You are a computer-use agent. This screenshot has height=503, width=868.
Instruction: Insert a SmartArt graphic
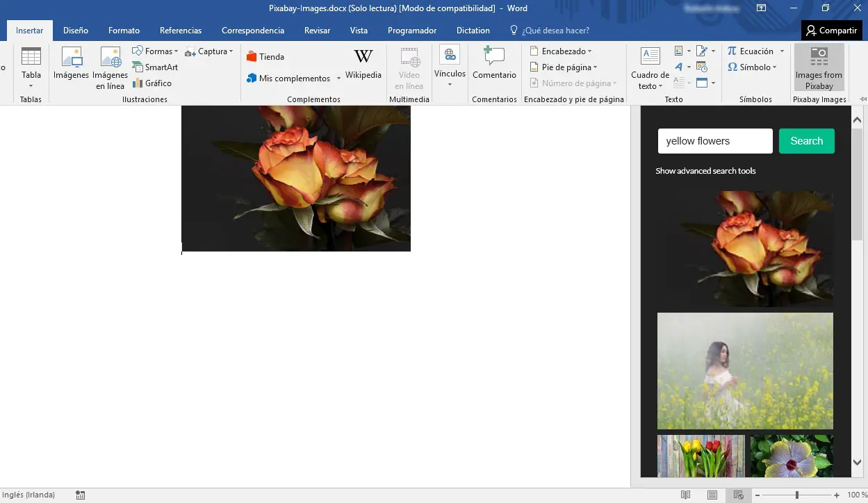(155, 67)
